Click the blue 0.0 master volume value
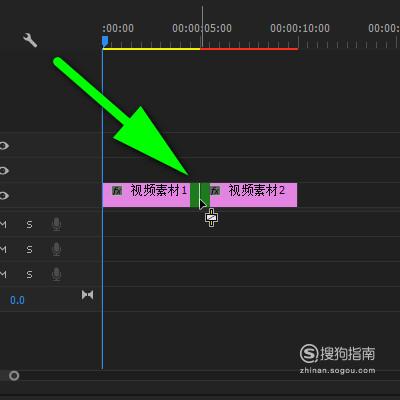 point(17,300)
